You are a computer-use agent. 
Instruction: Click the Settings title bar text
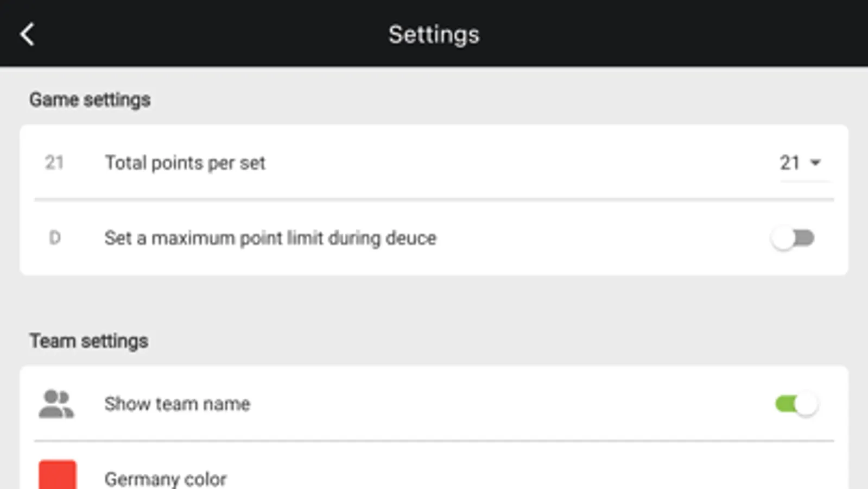coord(434,34)
